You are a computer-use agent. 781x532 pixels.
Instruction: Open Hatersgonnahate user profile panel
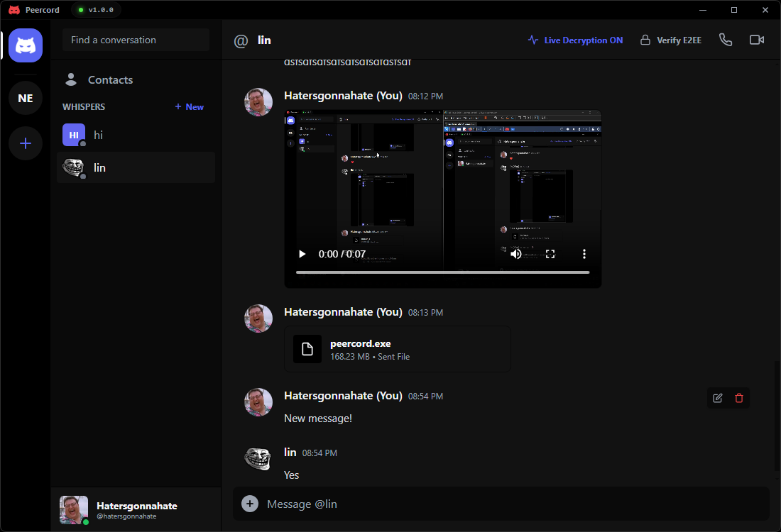[x=136, y=510]
